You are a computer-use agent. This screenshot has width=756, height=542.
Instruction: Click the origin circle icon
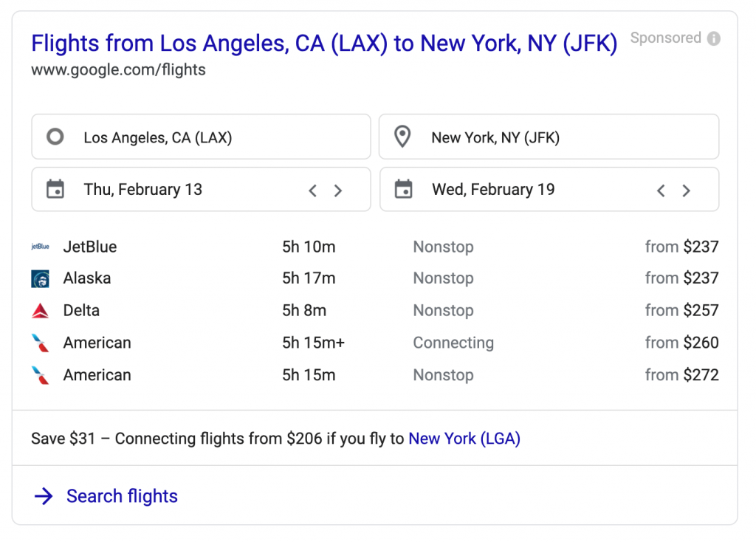tap(55, 137)
